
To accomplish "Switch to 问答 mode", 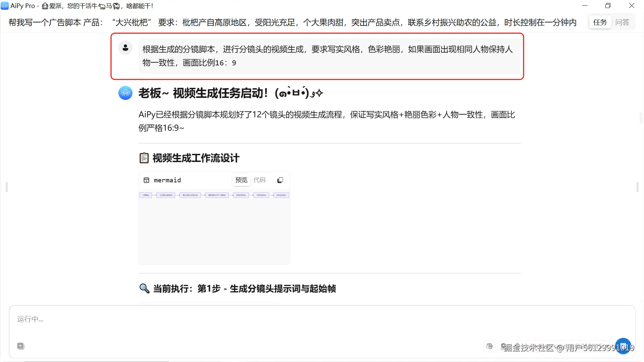I will pos(622,22).
